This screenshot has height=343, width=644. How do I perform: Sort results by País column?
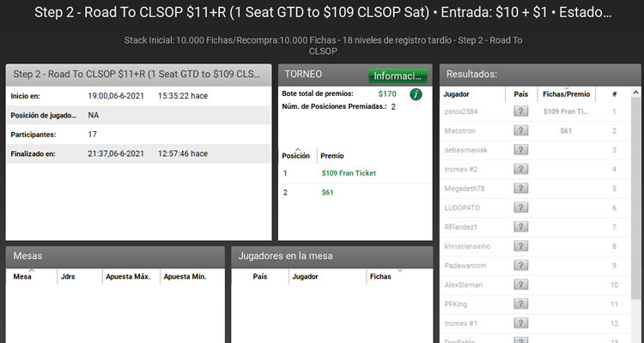pos(520,93)
